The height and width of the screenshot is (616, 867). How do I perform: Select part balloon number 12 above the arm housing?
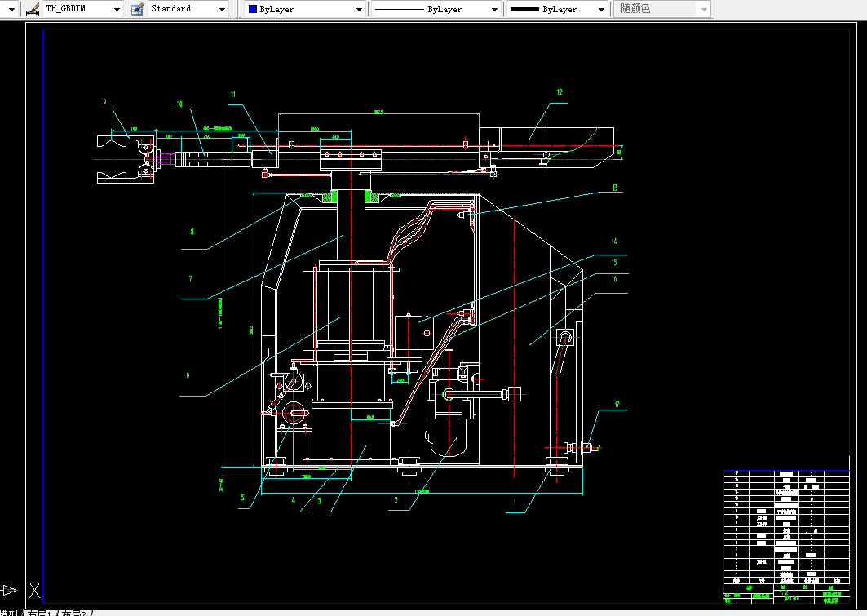tap(560, 92)
